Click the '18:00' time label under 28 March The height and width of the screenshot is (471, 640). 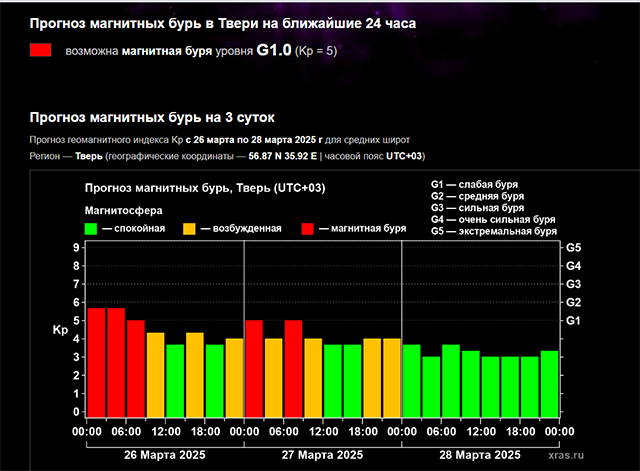(520, 431)
